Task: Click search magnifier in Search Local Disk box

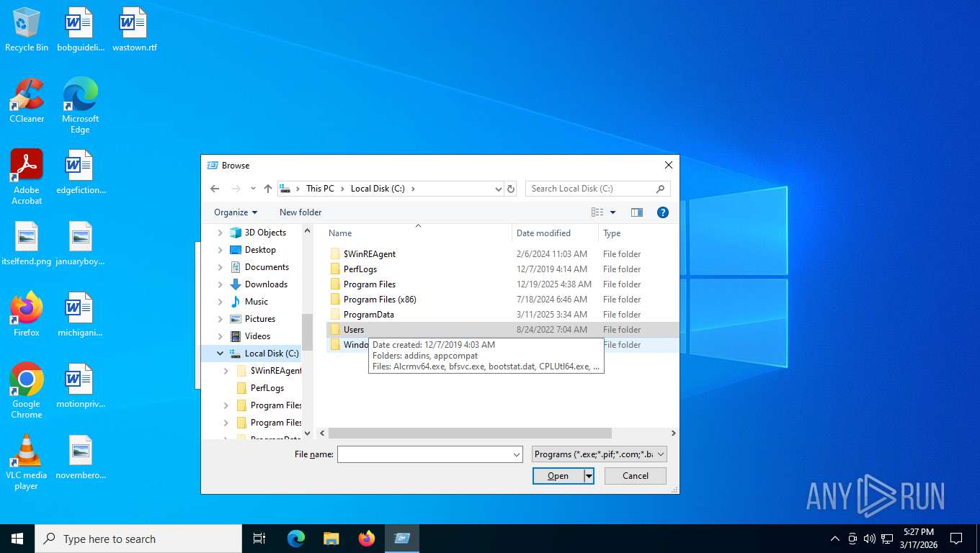Action: [660, 189]
